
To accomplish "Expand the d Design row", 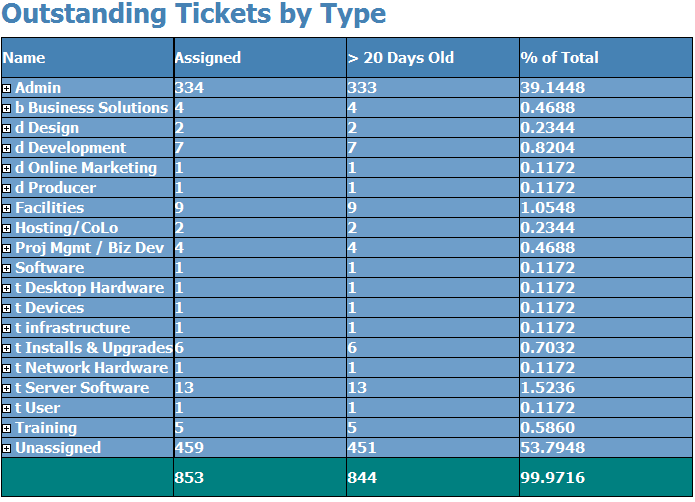I will click(7, 128).
